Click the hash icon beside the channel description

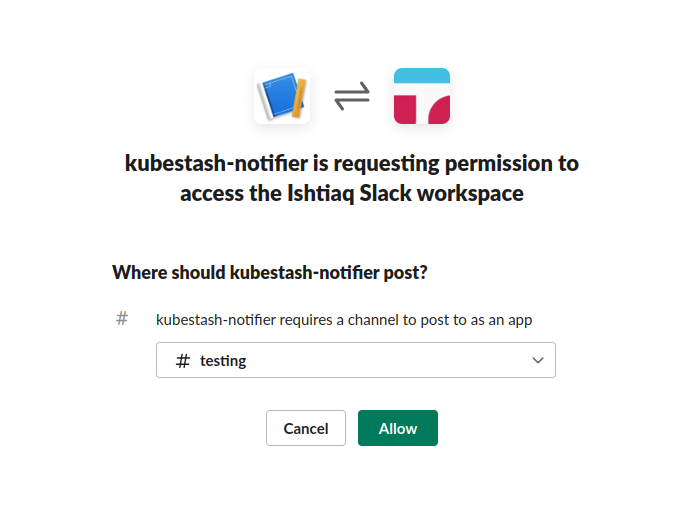[122, 319]
